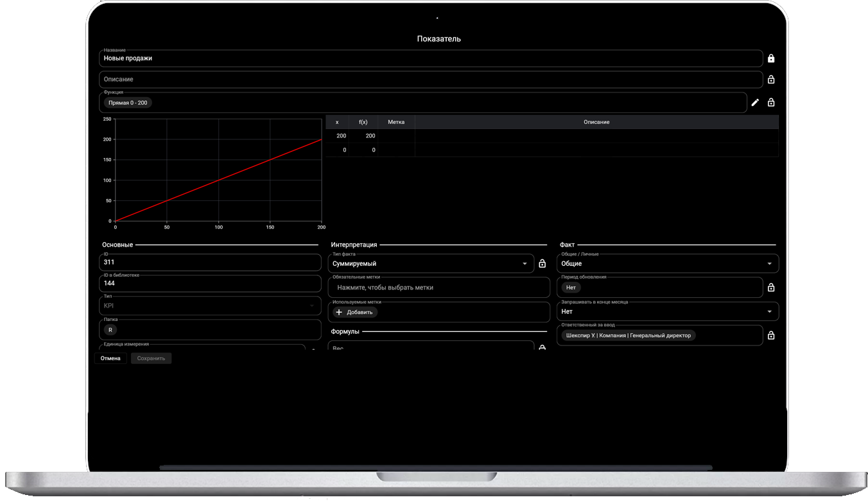The width and height of the screenshot is (868, 504).
Task: Click the lock icon next to Описание
Action: click(771, 80)
